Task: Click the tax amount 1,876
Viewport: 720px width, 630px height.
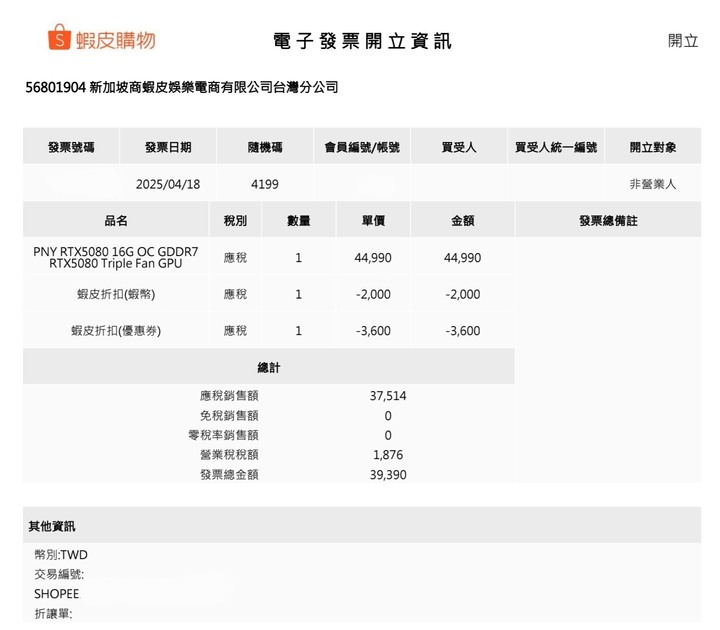Action: click(388, 455)
